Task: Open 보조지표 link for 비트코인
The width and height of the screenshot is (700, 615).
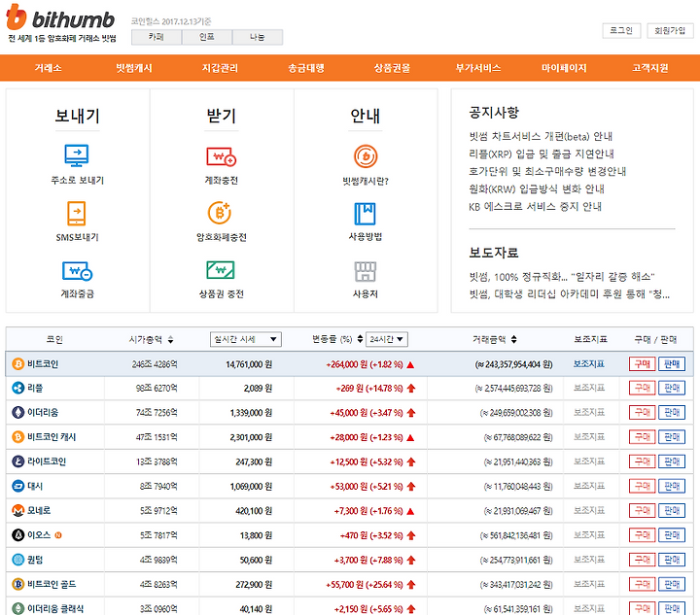Action: 589,364
